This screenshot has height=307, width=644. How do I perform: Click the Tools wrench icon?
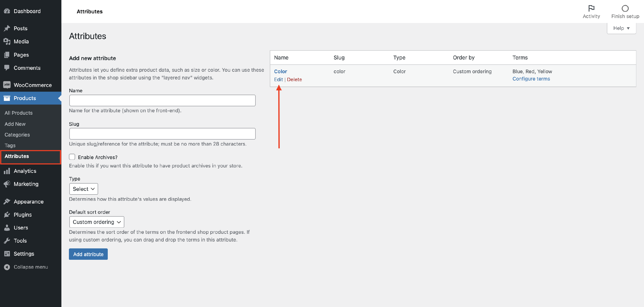(x=7, y=240)
